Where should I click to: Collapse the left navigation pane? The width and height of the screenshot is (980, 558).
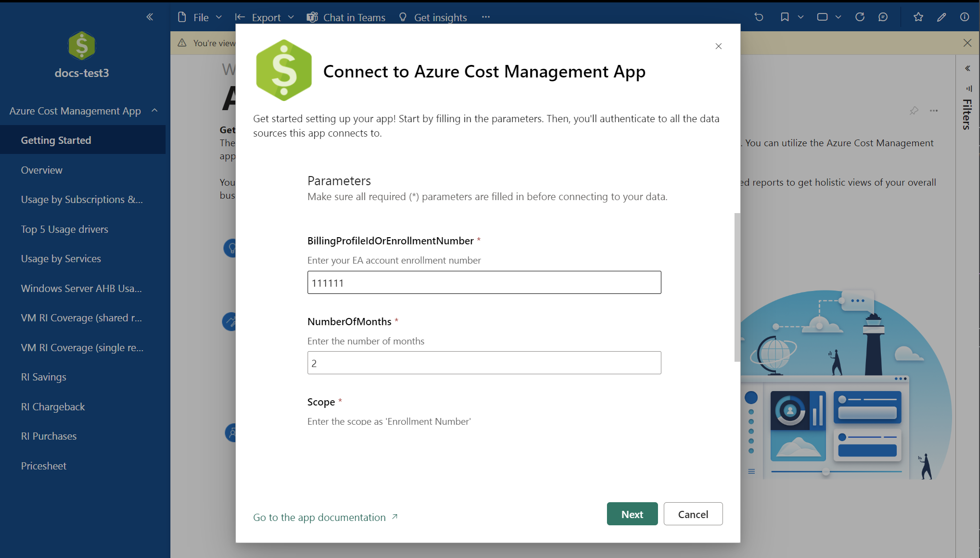(150, 17)
